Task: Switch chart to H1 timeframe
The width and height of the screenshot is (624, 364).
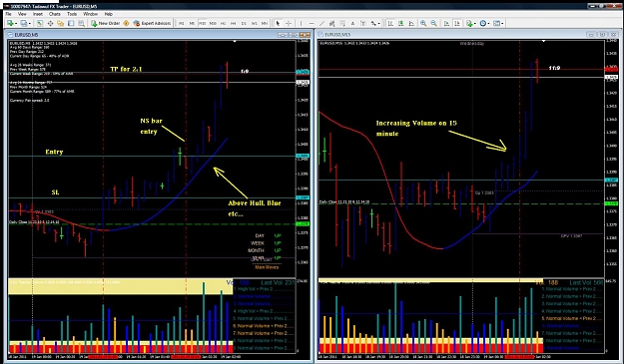Action: [x=224, y=24]
